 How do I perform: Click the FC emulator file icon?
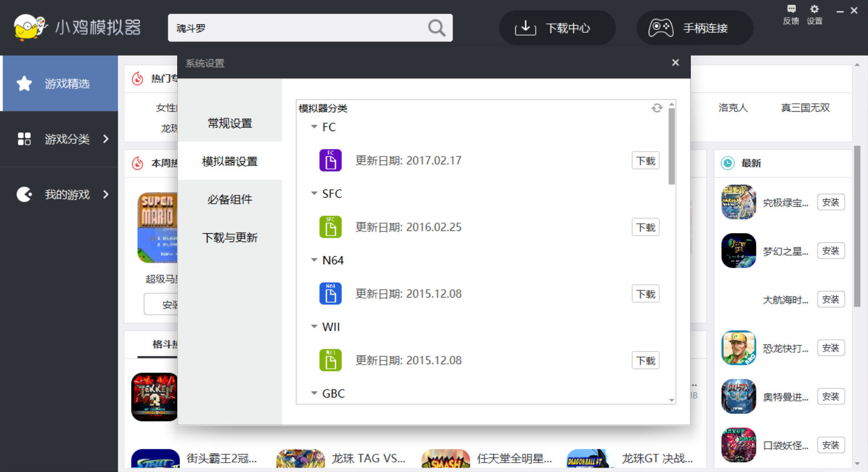point(330,160)
